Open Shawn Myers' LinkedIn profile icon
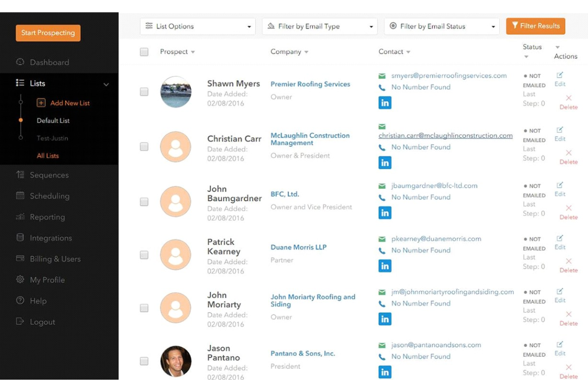 [385, 103]
